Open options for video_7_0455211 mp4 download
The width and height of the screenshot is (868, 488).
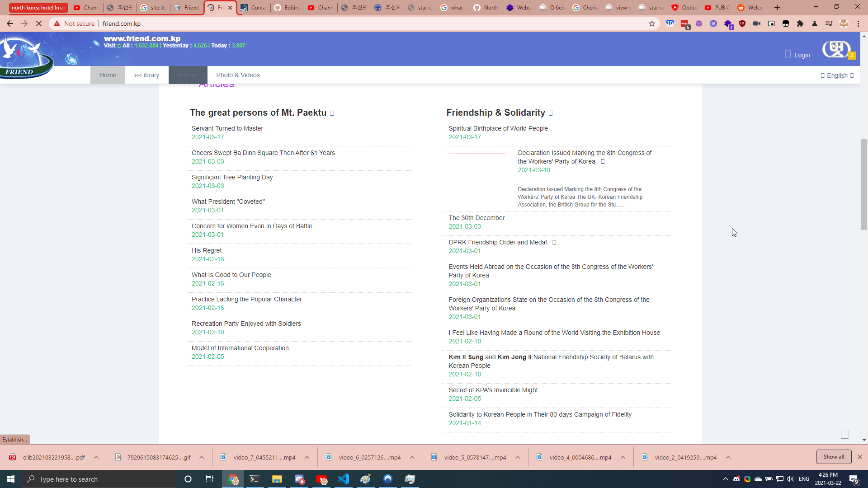pyautogui.click(x=307, y=457)
